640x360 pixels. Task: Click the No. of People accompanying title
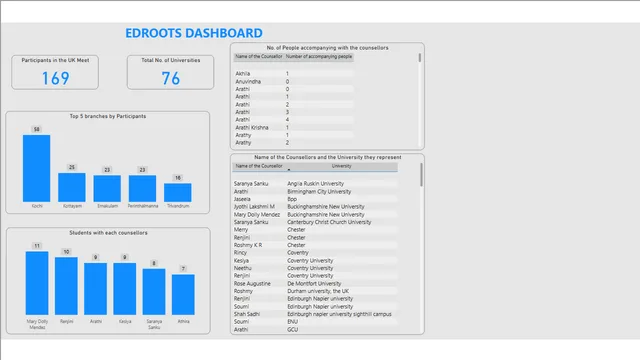(x=327, y=48)
